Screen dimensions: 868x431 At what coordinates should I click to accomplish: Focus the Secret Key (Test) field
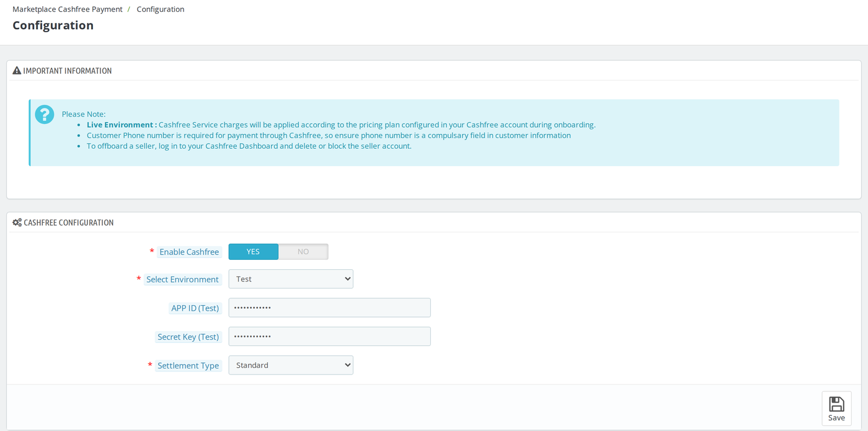click(329, 337)
